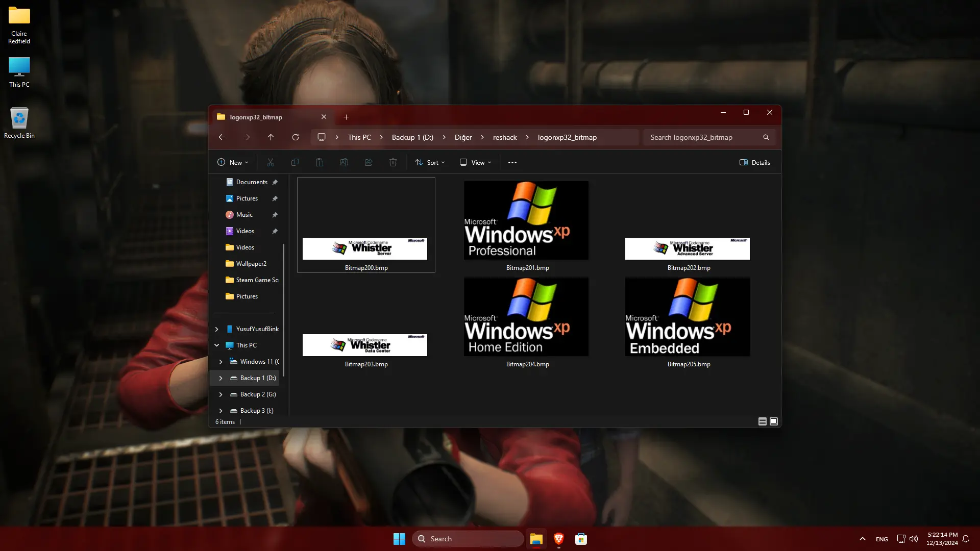Click the Copy icon in toolbar
Image resolution: width=980 pixels, height=551 pixels.
[295, 162]
